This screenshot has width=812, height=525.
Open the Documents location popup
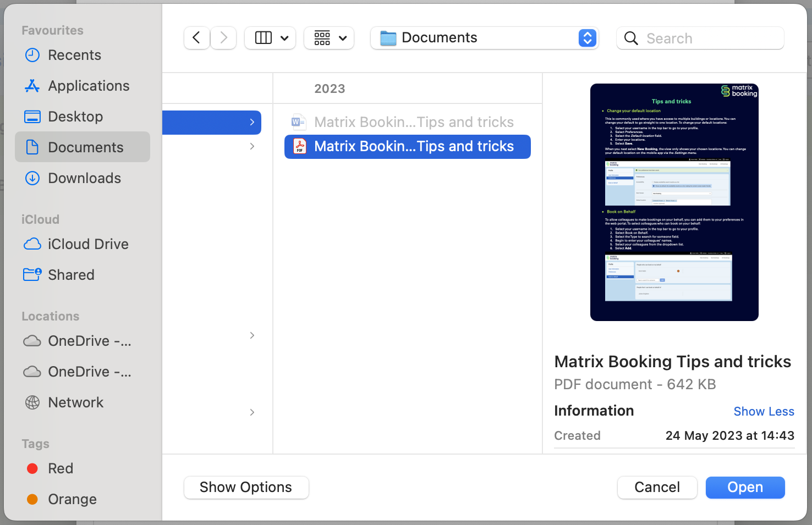pyautogui.click(x=587, y=38)
